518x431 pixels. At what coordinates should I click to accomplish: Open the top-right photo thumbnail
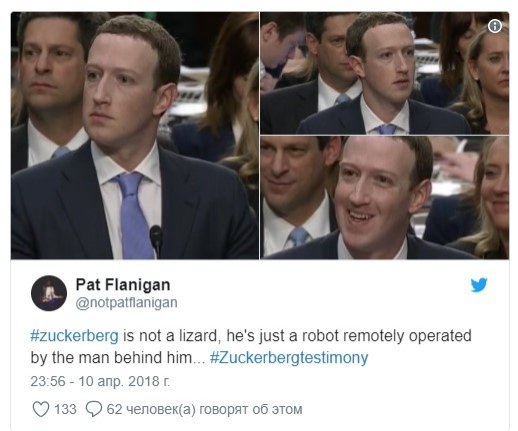tap(385, 73)
